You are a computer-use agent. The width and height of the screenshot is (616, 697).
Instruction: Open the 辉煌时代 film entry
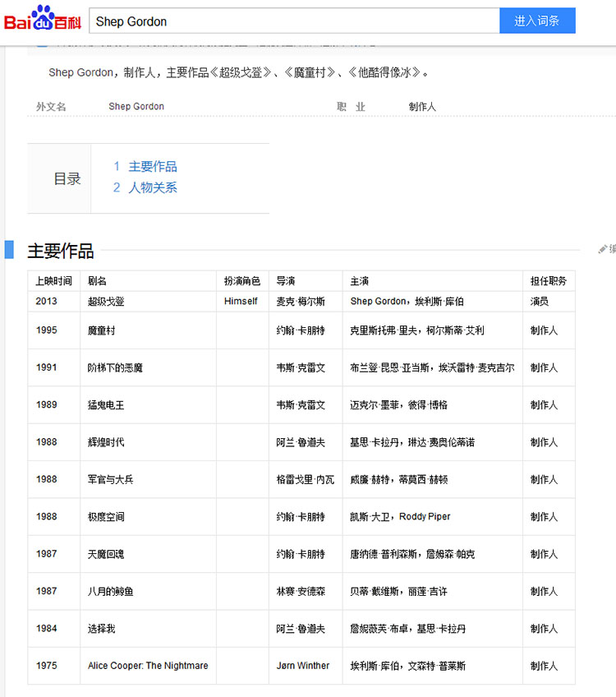coord(106,442)
